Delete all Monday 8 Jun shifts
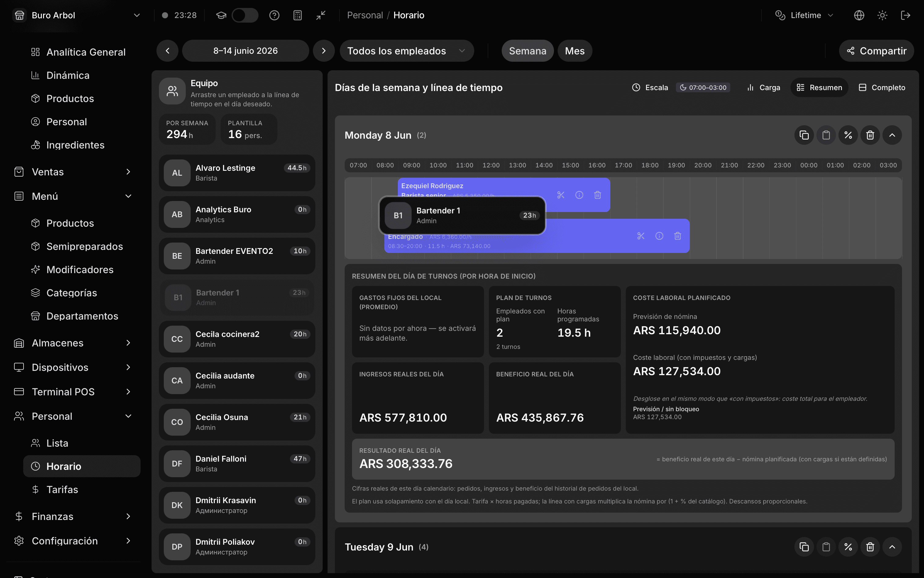 870,135
